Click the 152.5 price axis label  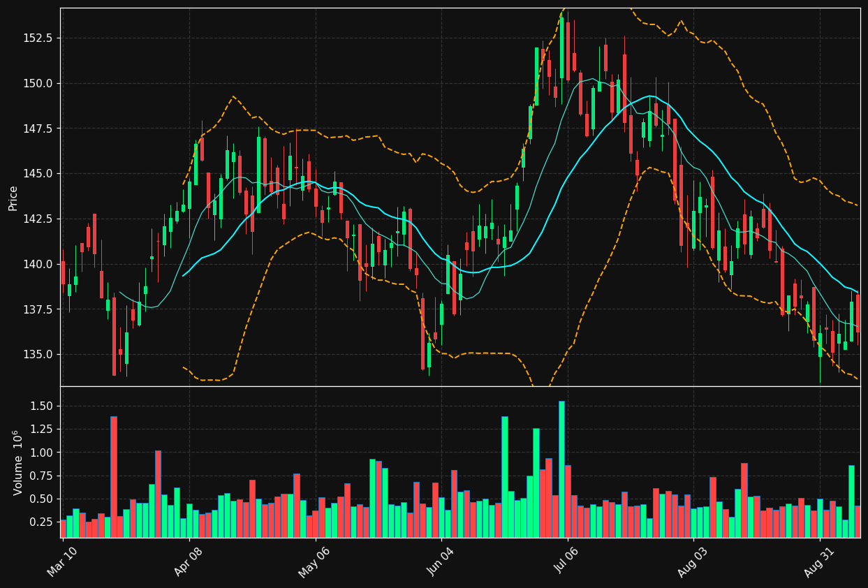click(38, 38)
